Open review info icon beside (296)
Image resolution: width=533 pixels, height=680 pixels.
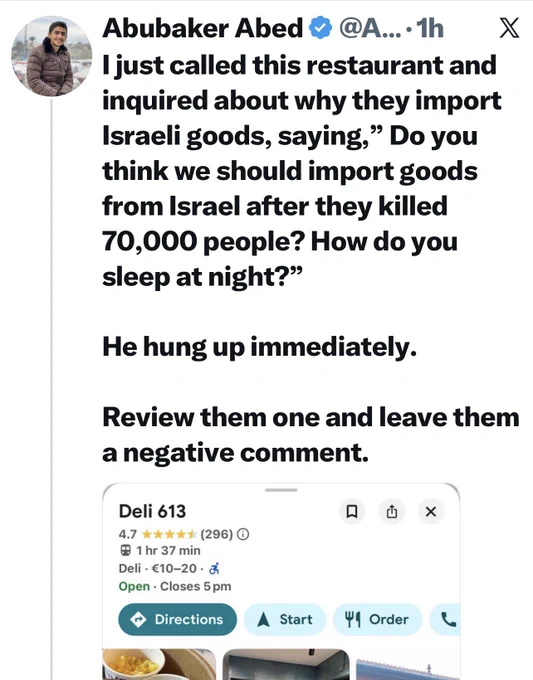tap(244, 534)
